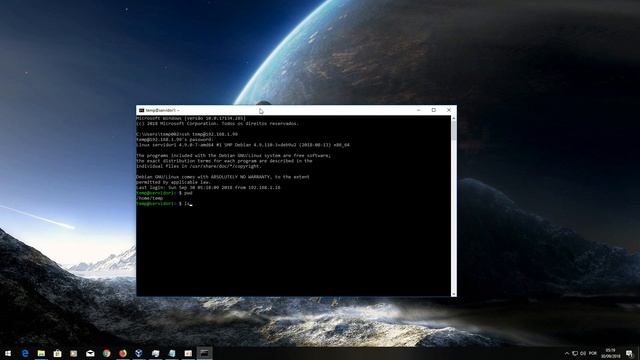
Task: Open File Explorer from the taskbar
Action: pos(41,353)
